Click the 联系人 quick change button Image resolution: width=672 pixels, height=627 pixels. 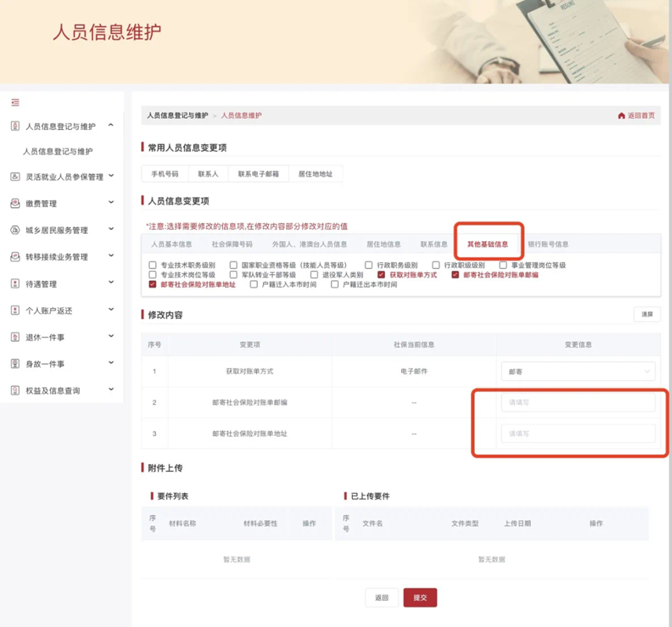pyautogui.click(x=208, y=174)
